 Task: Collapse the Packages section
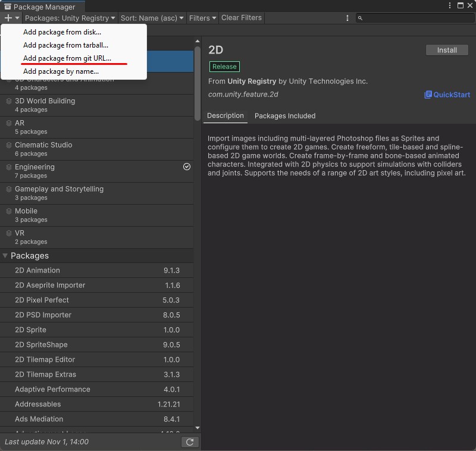[x=5, y=256]
